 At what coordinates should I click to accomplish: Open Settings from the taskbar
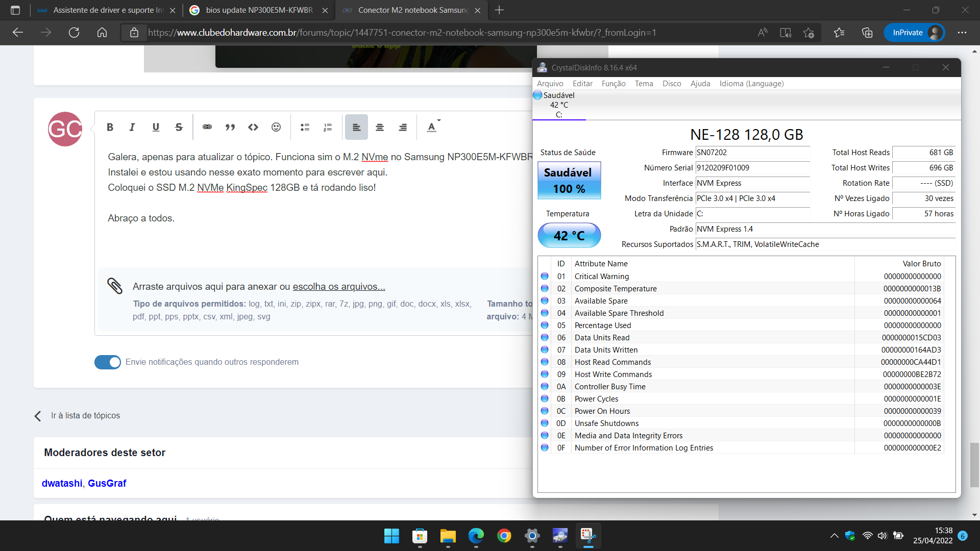[532, 536]
